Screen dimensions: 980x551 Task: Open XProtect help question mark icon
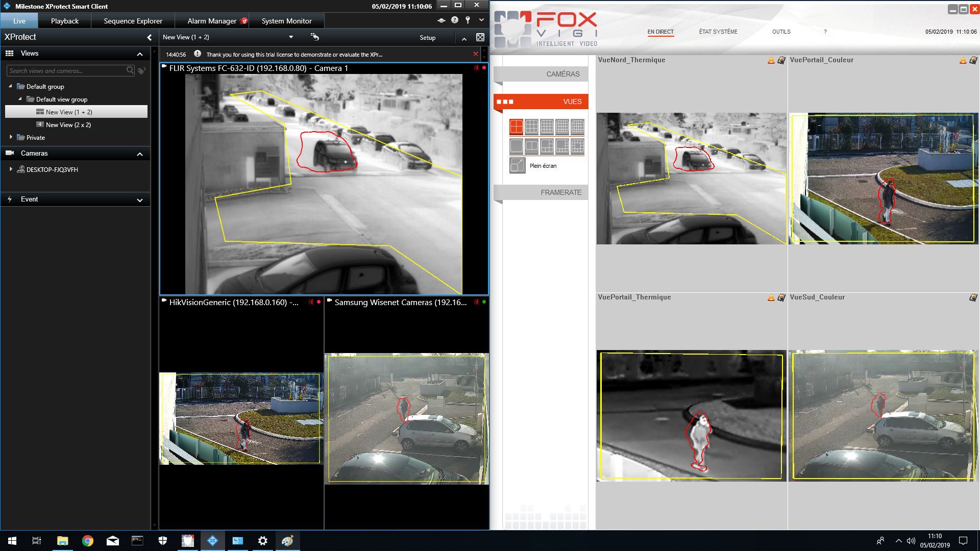coord(455,20)
